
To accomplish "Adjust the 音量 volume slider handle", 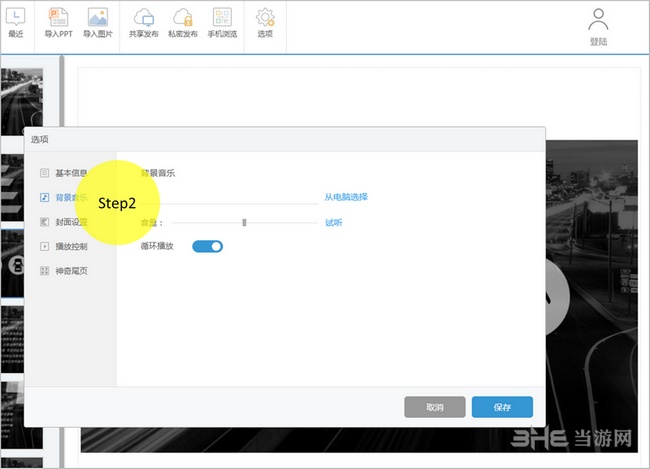I will click(244, 223).
